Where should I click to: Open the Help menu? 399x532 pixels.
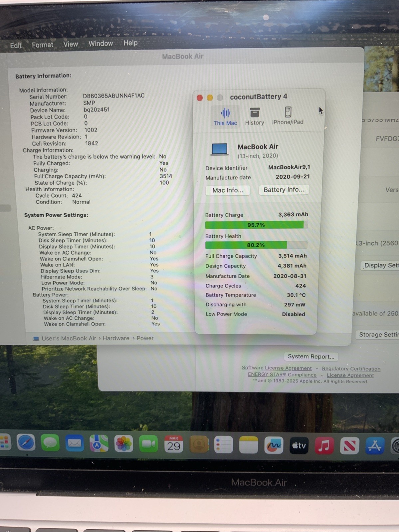pyautogui.click(x=130, y=43)
